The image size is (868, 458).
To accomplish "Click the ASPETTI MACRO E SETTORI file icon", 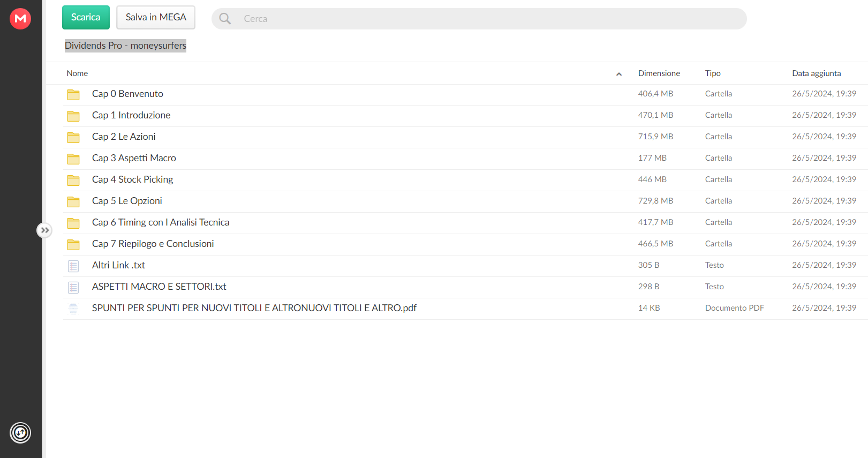I will pos(73,287).
